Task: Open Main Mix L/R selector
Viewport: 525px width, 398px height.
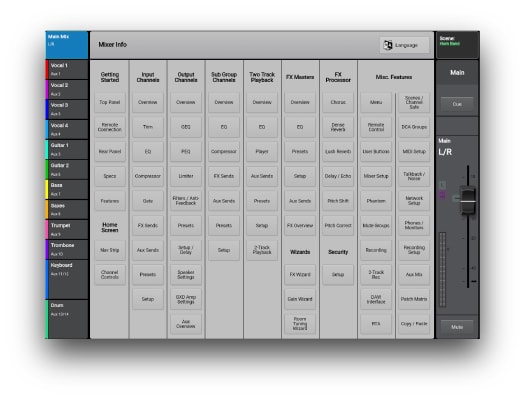Action: [67, 45]
